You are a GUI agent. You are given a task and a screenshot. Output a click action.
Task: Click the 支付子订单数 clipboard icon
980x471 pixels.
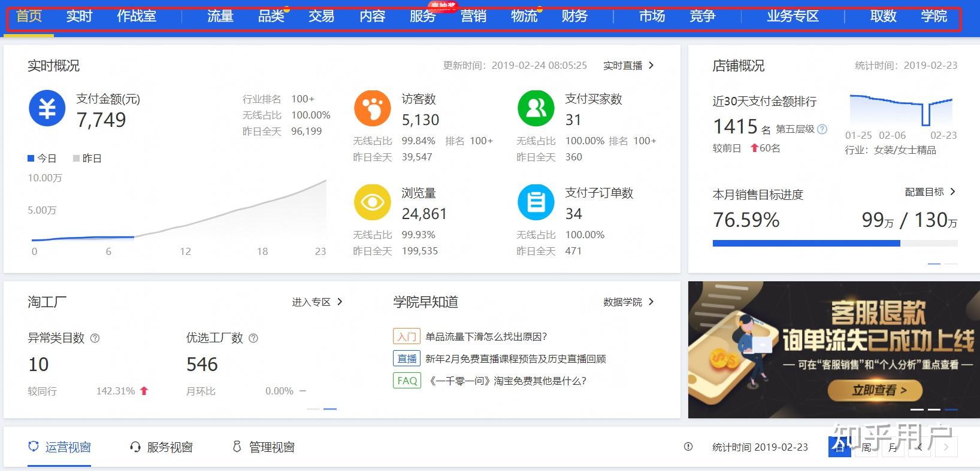536,202
